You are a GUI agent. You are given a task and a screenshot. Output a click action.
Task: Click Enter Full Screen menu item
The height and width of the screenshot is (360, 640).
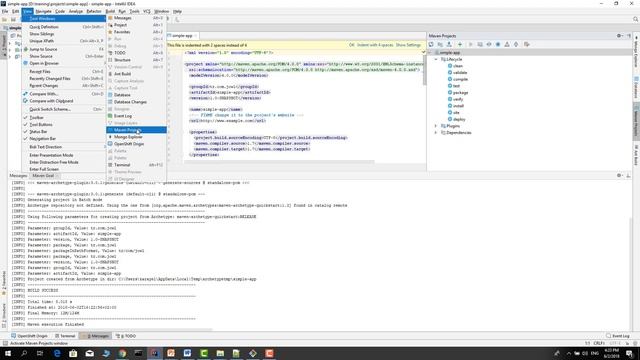(64, 169)
